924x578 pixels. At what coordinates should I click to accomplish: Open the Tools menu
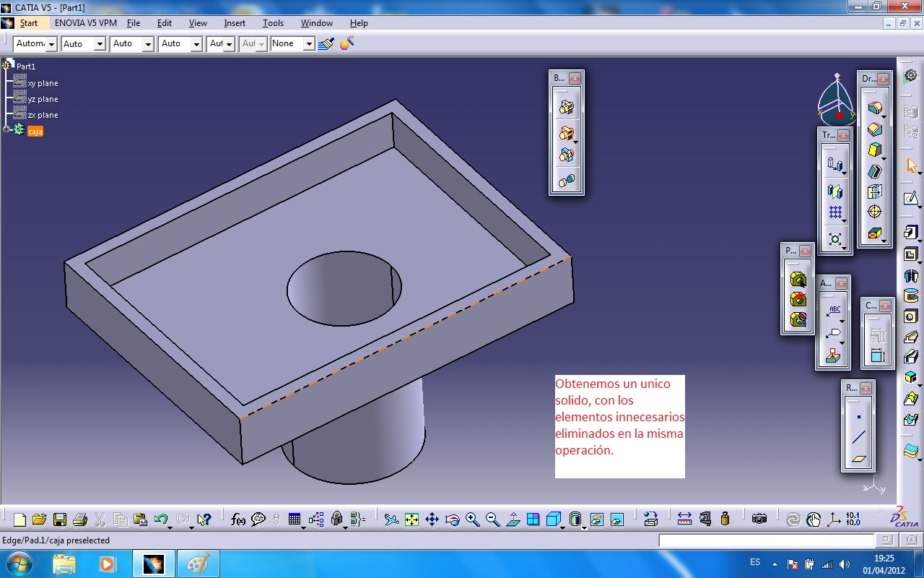click(x=273, y=23)
